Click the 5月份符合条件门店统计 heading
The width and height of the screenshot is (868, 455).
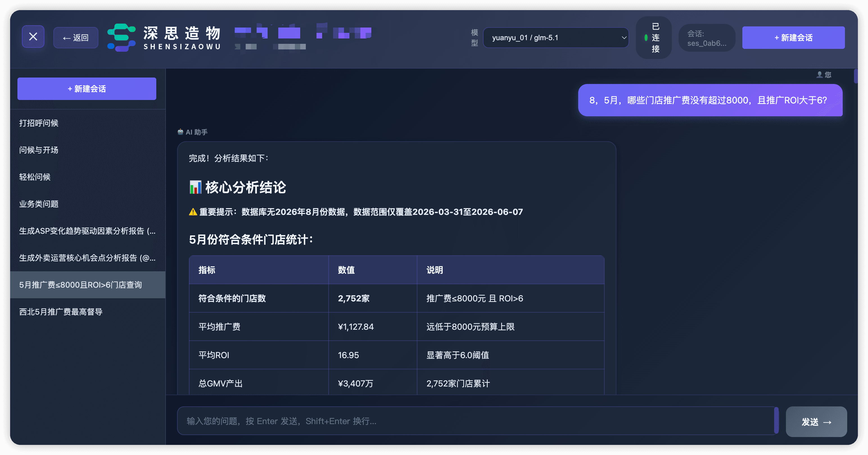click(x=251, y=240)
